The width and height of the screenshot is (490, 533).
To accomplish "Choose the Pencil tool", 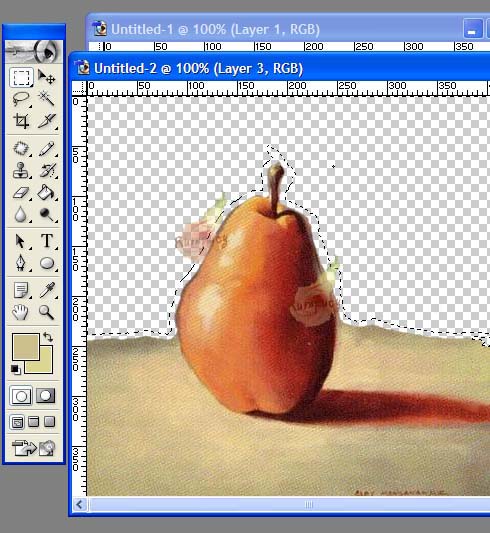I will 47,149.
